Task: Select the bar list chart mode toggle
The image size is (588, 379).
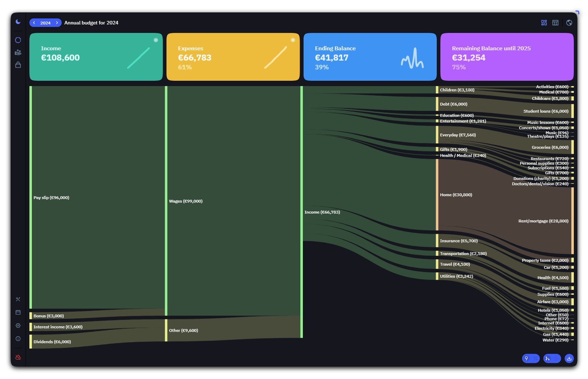Action: pos(557,358)
